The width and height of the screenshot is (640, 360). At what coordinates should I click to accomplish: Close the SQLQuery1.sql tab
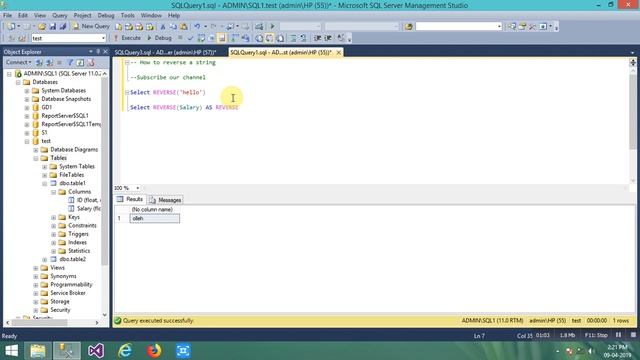click(x=338, y=52)
